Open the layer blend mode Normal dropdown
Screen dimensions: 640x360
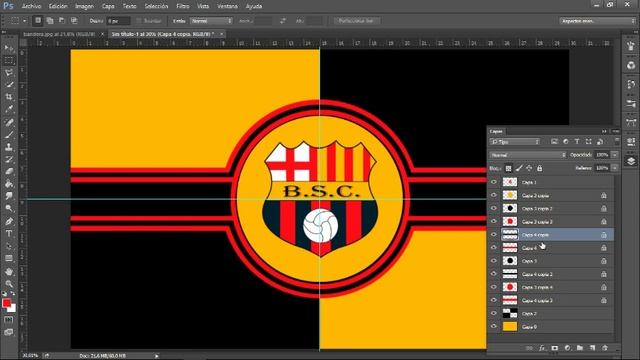click(528, 155)
